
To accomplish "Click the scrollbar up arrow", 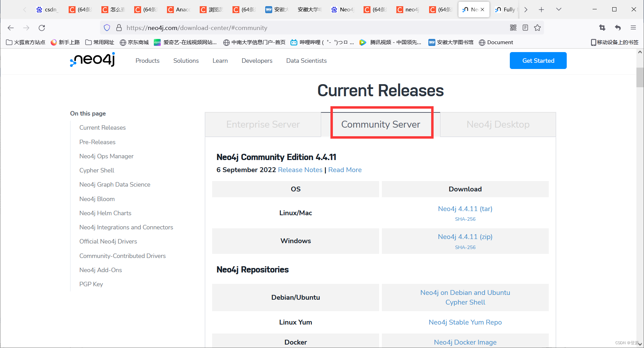I will coord(640,52).
